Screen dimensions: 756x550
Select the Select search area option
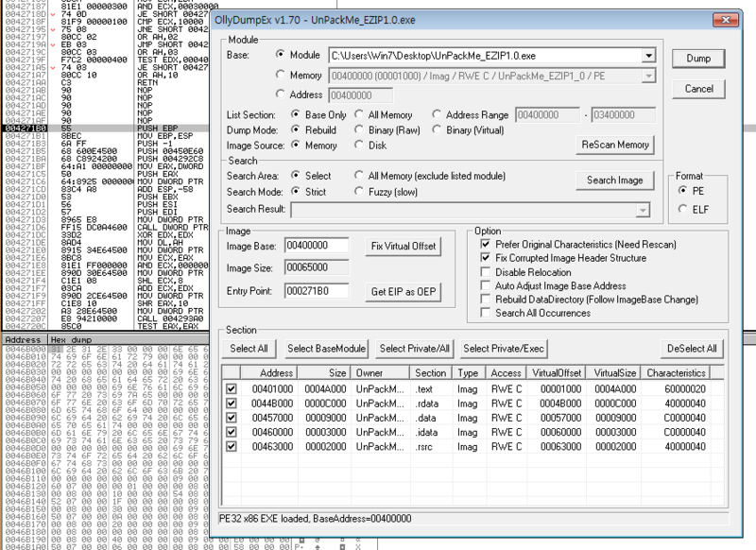pyautogui.click(x=295, y=176)
